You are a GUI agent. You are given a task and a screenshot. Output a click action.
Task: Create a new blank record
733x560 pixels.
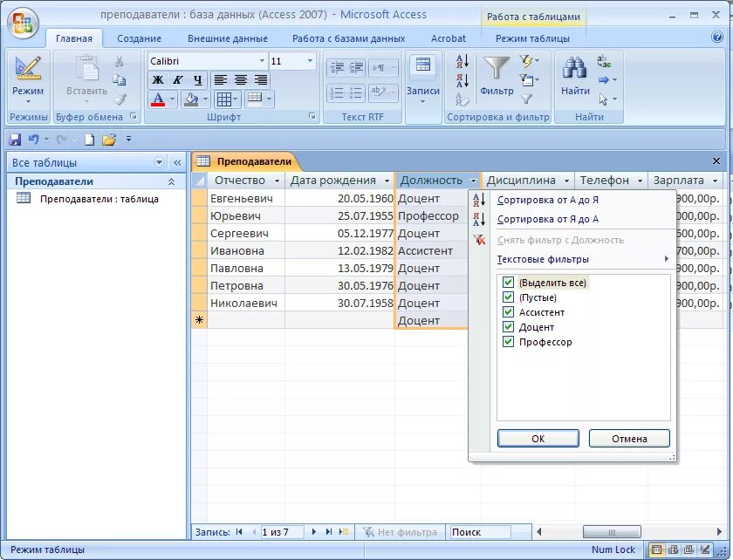(344, 532)
